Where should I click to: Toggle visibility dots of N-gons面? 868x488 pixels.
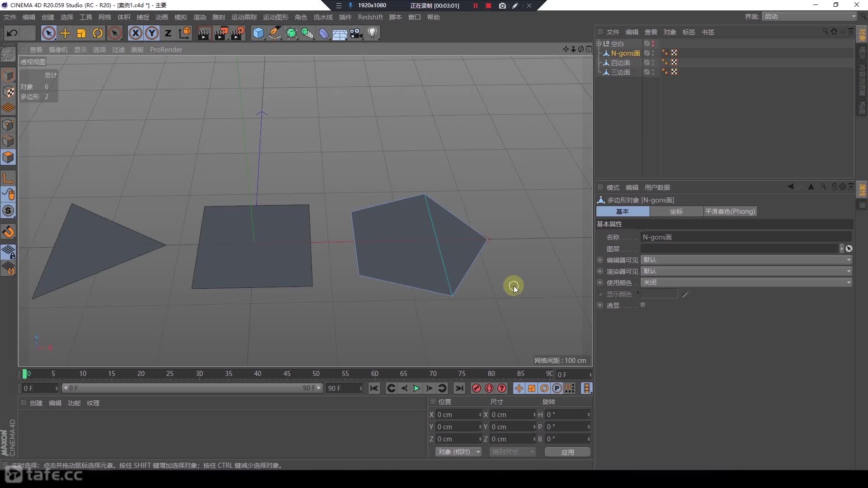[x=653, y=53]
